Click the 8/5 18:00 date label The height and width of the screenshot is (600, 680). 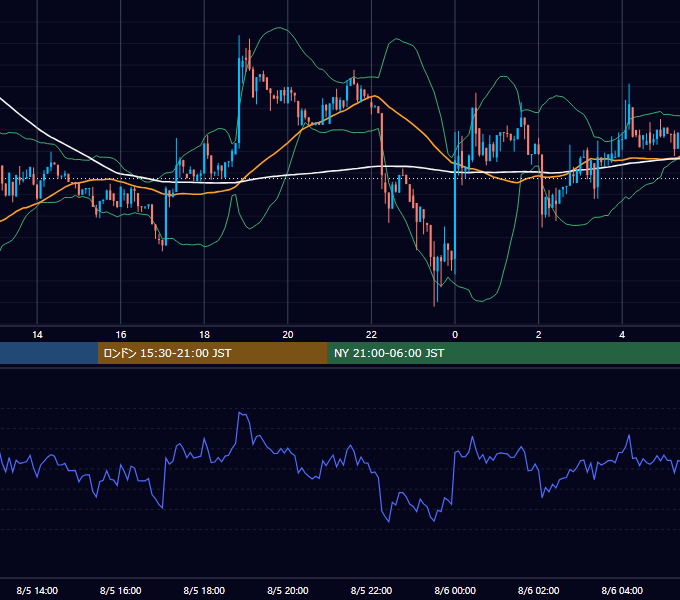click(x=204, y=590)
